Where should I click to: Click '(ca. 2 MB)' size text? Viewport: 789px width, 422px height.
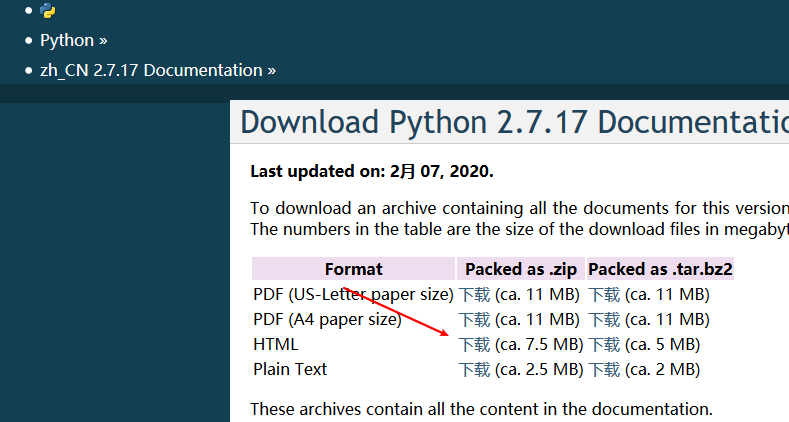(662, 370)
